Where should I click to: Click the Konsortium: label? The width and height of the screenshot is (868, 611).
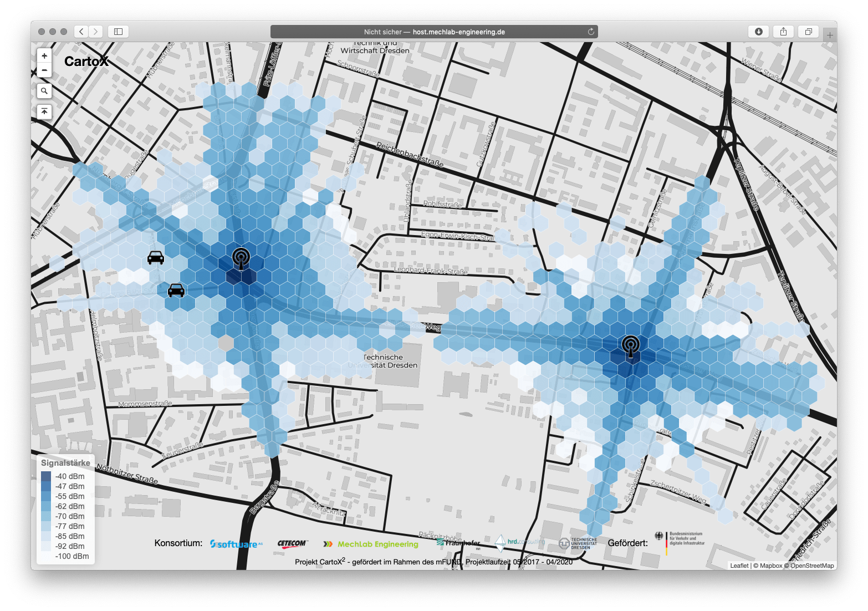pos(178,543)
